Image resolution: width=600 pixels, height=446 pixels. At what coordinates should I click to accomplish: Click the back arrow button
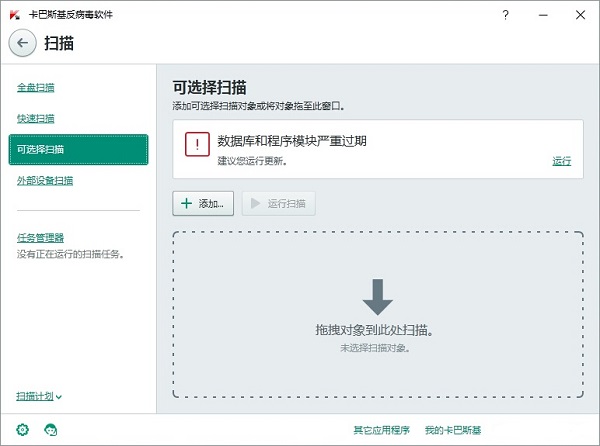pos(22,43)
